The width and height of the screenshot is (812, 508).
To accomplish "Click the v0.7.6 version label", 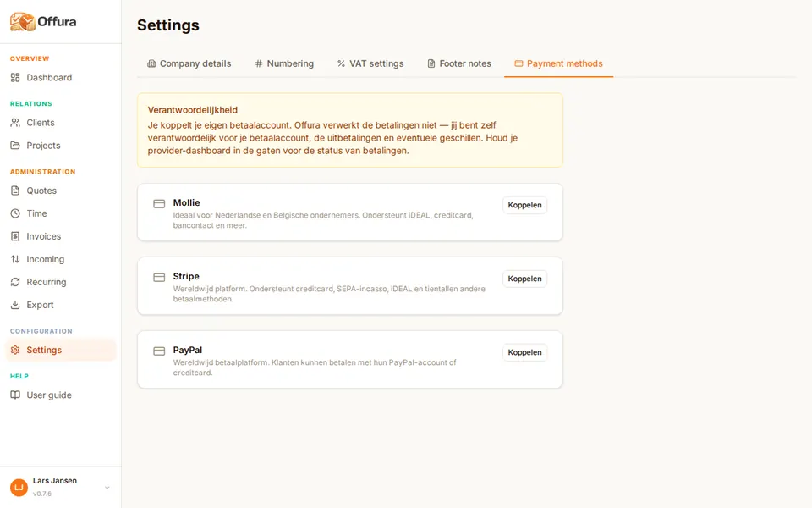I will 42,494.
